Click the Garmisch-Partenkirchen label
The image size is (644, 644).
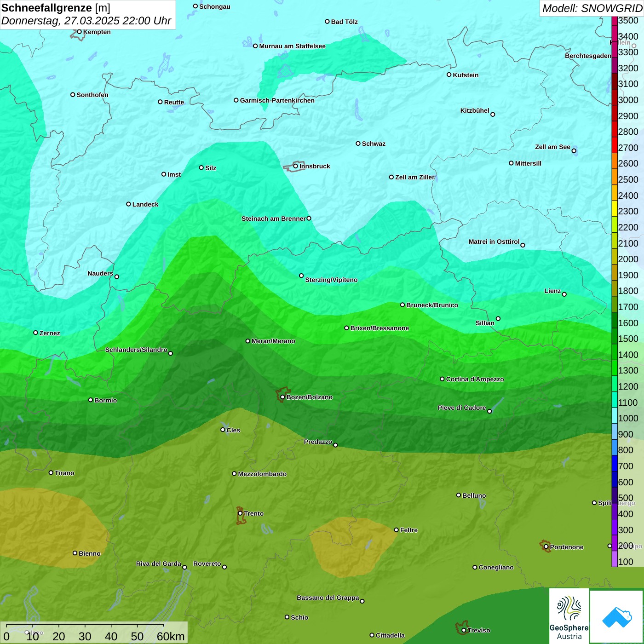pyautogui.click(x=277, y=100)
